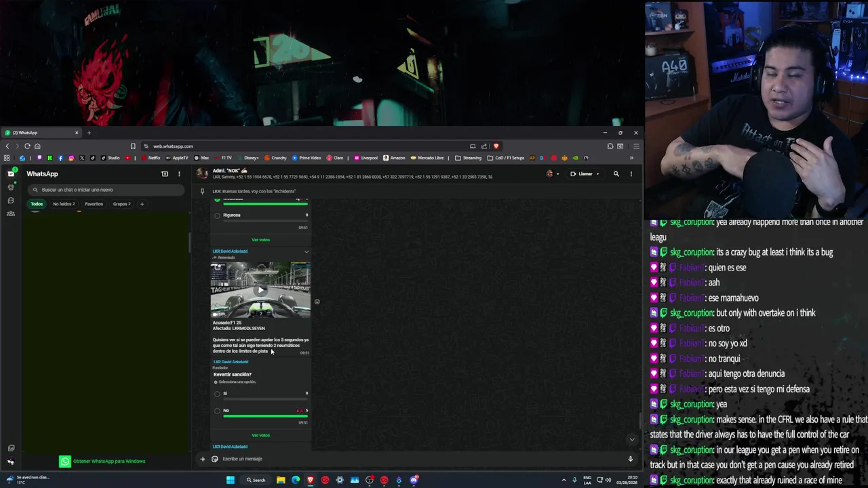Open the emoji picker in message bar
868x488 pixels.
point(215,459)
